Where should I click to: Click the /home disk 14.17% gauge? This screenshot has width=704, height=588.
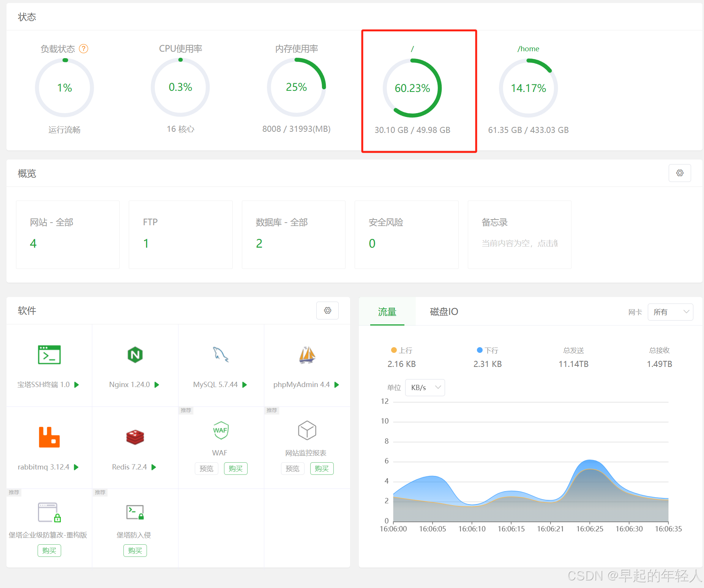[x=529, y=88]
